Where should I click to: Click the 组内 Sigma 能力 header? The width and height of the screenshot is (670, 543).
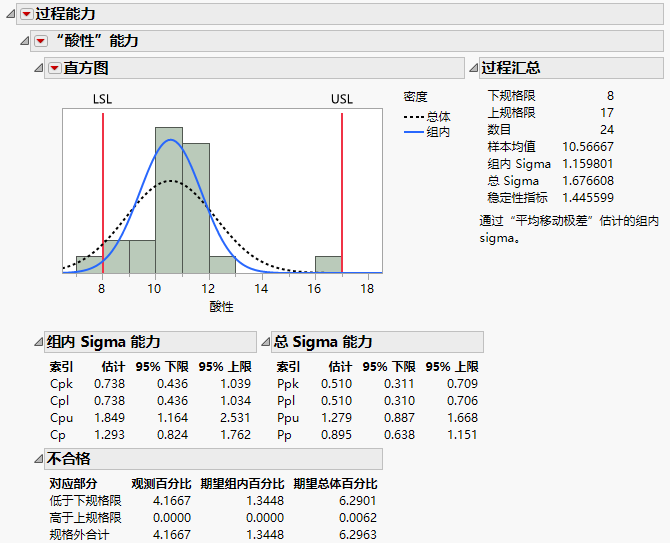coord(150,342)
